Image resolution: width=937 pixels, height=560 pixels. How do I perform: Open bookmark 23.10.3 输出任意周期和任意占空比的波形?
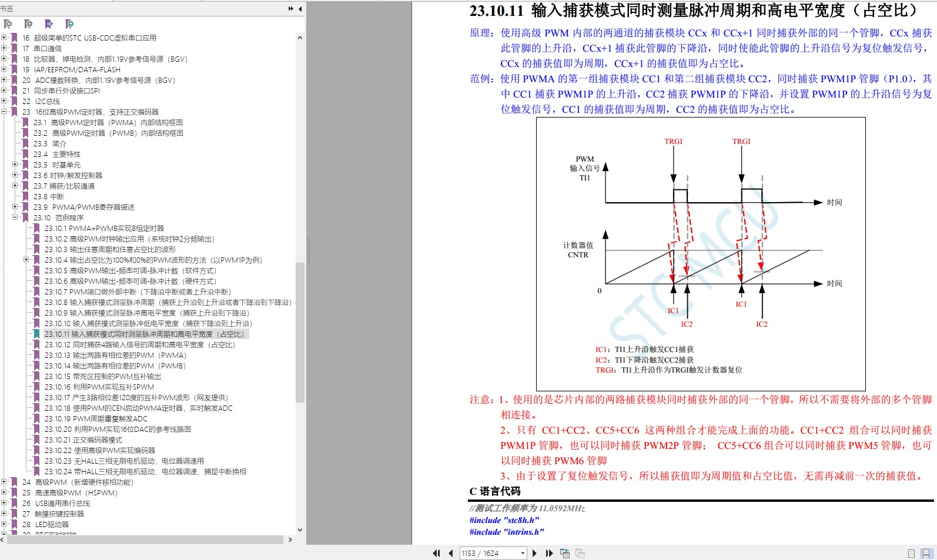110,250
